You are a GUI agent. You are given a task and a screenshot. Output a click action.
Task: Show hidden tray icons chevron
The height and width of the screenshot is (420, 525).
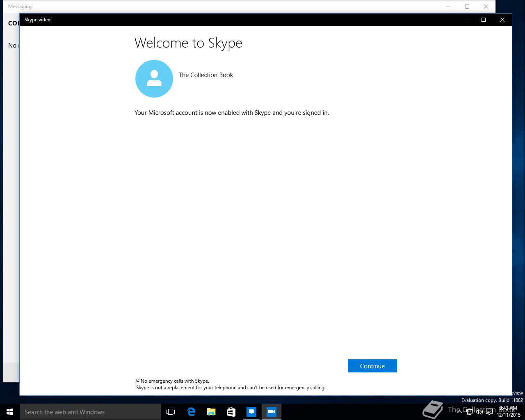pyautogui.click(x=460, y=412)
